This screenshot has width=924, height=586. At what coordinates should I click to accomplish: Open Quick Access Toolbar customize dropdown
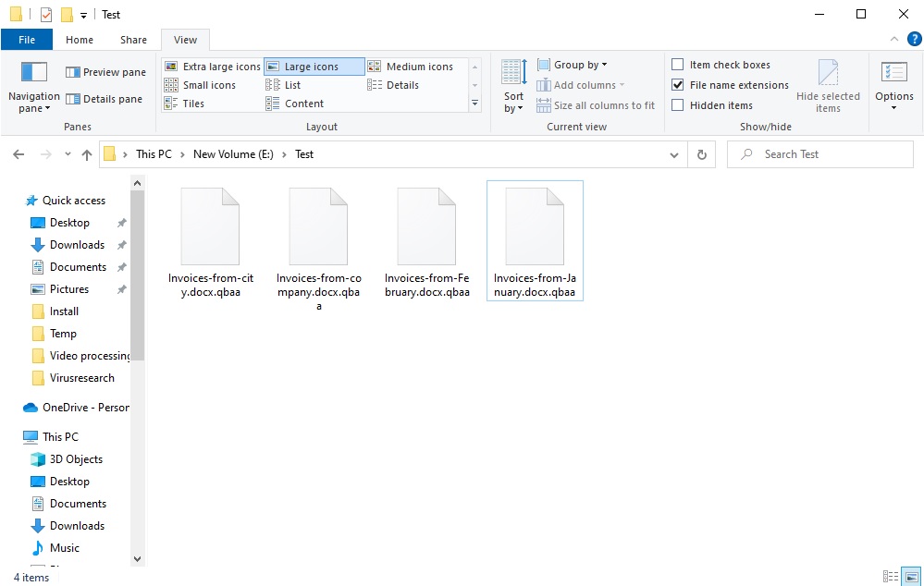coord(83,16)
